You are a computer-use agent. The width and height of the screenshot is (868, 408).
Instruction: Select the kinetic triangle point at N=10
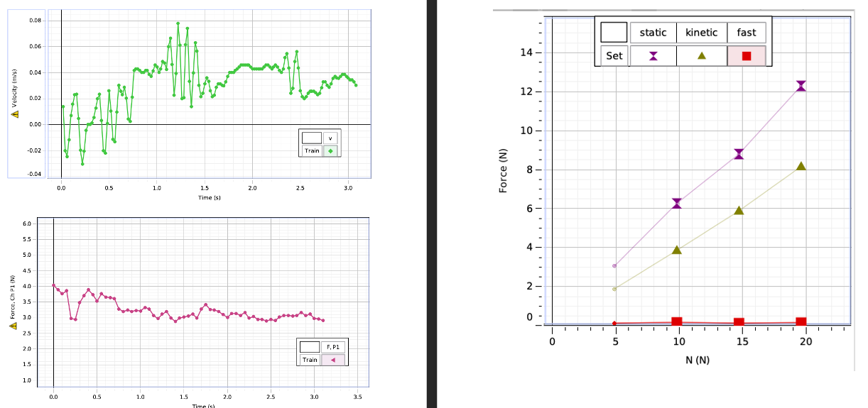(x=677, y=250)
